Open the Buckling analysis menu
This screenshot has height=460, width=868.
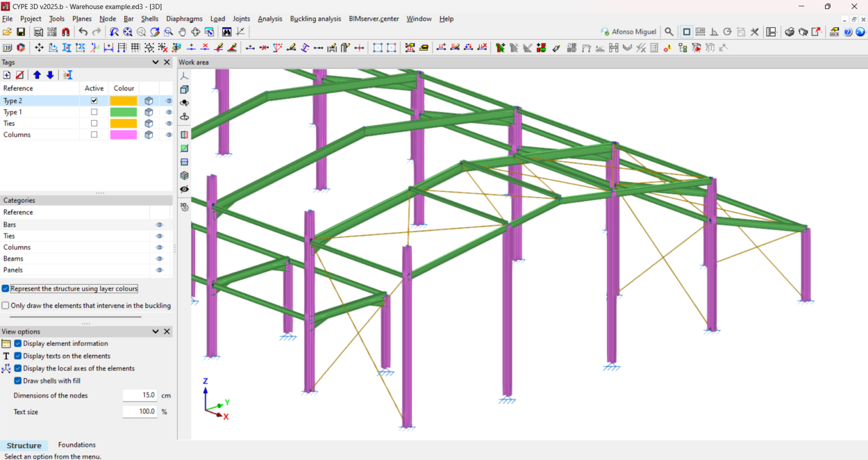point(315,19)
